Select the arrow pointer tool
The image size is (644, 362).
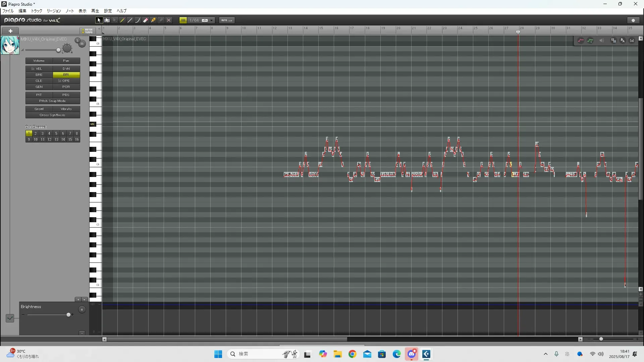point(99,20)
